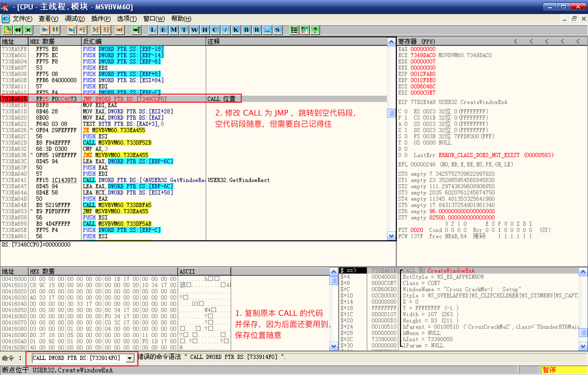This screenshot has height=375, width=588.
Task: Expand the command history dropdown arrow
Action: coord(130,358)
